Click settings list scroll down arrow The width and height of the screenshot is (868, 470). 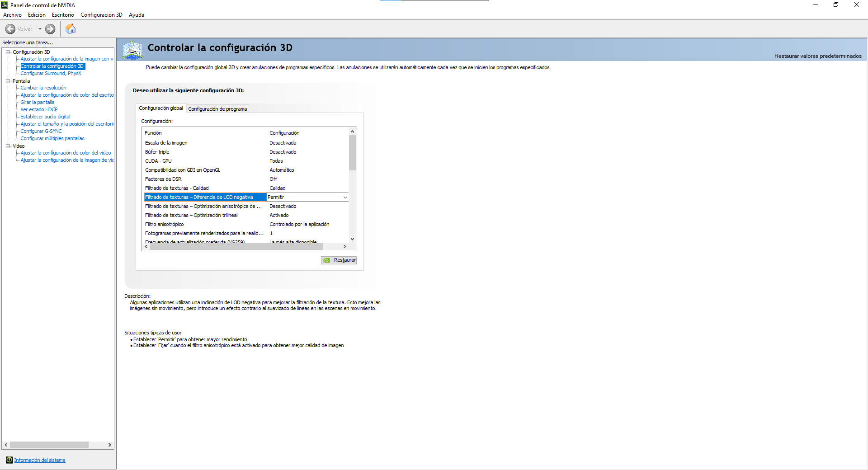(353, 239)
